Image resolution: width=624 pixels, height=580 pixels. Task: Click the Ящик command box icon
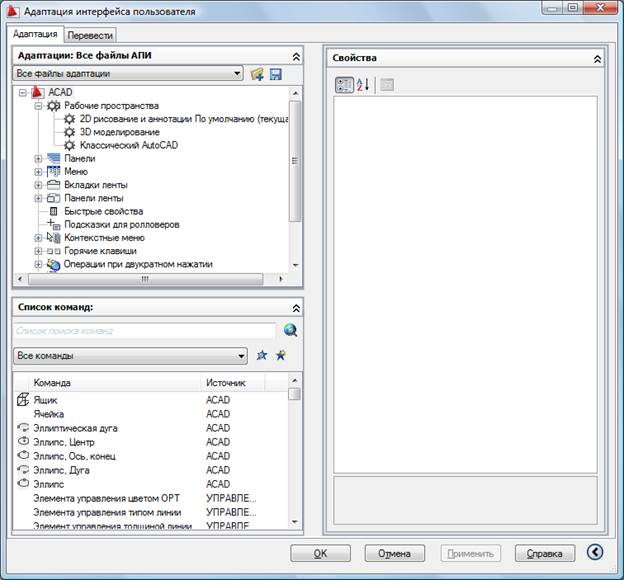[x=23, y=399]
